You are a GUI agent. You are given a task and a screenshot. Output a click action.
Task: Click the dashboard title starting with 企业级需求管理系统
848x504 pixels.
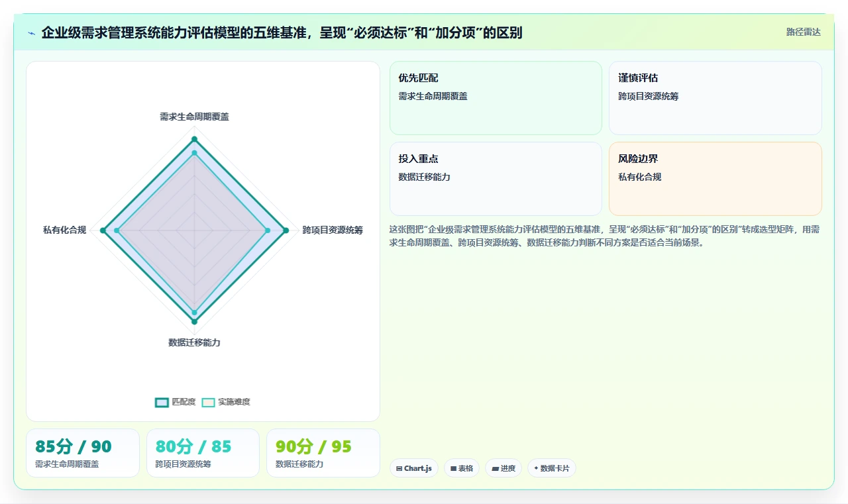pyautogui.click(x=282, y=32)
